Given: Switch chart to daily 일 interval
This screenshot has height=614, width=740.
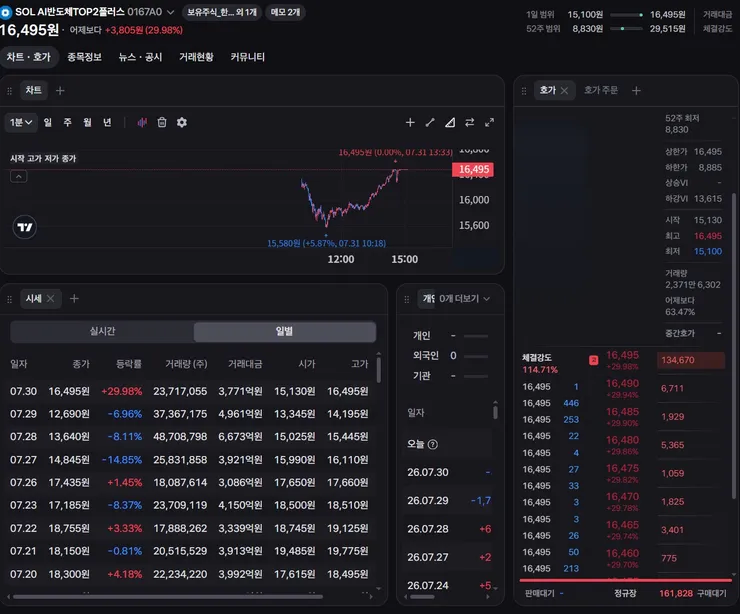Looking at the screenshot, I should [48, 123].
